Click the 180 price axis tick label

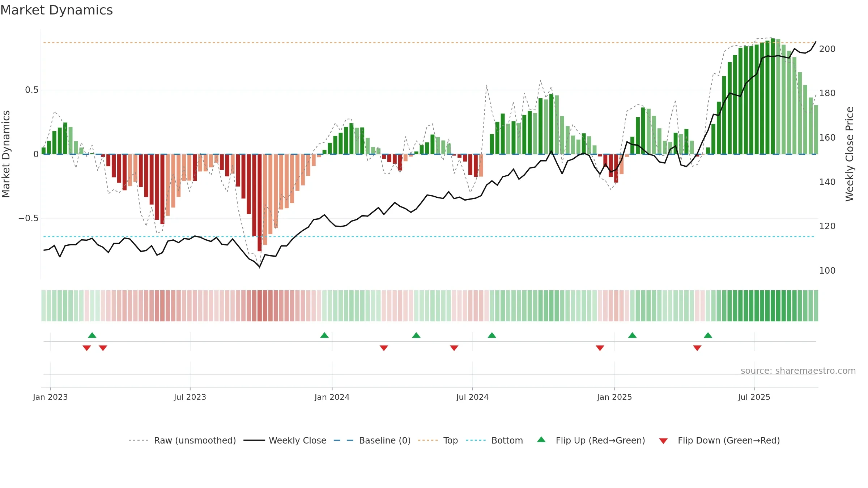tap(827, 93)
